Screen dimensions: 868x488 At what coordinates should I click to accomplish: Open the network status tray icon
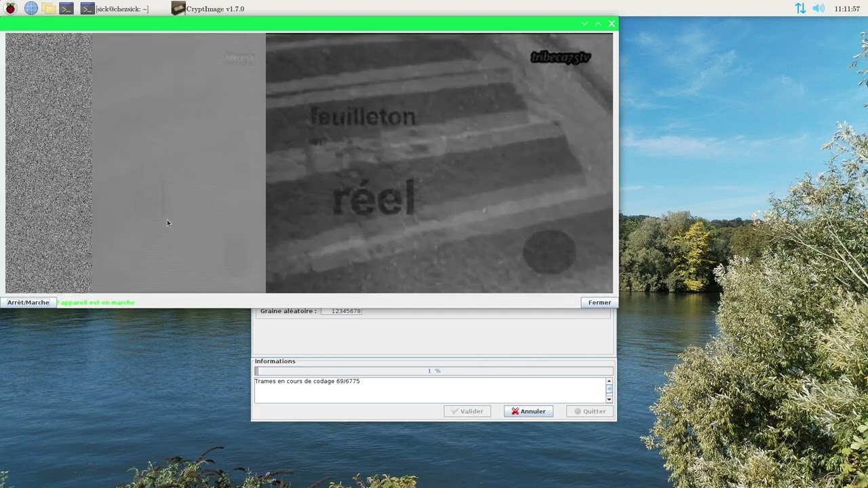coord(801,8)
